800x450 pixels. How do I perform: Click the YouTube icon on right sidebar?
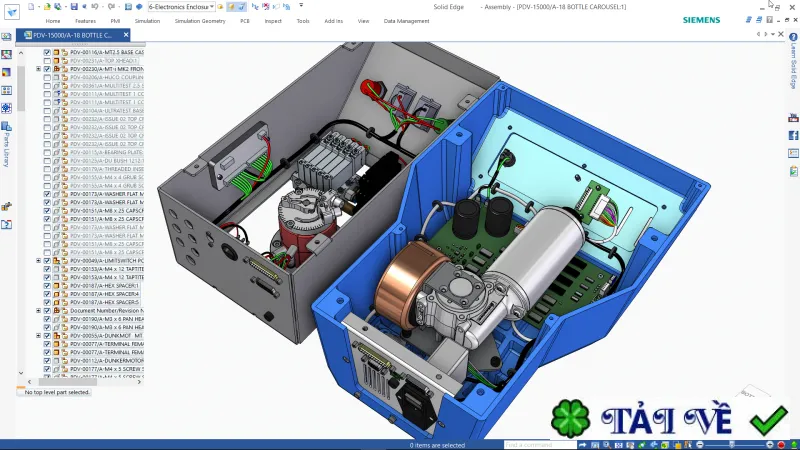(x=793, y=118)
